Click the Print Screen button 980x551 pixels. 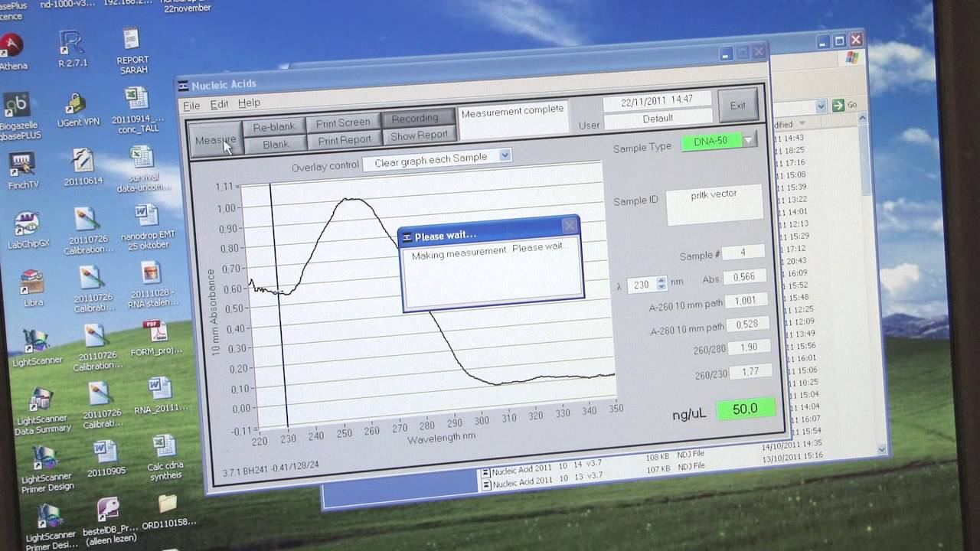click(343, 122)
